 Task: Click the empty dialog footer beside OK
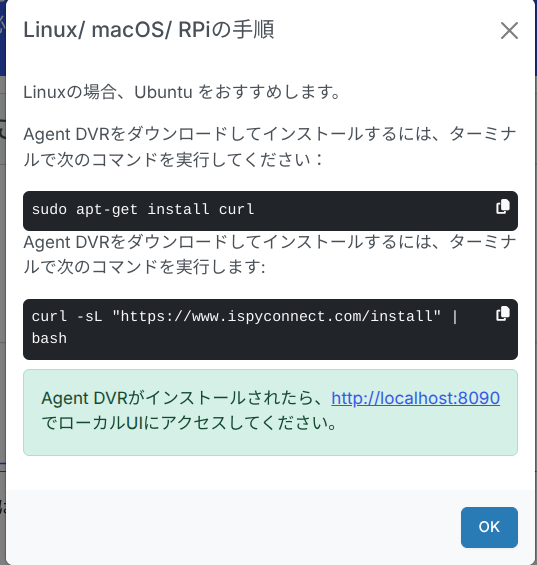coord(231,527)
